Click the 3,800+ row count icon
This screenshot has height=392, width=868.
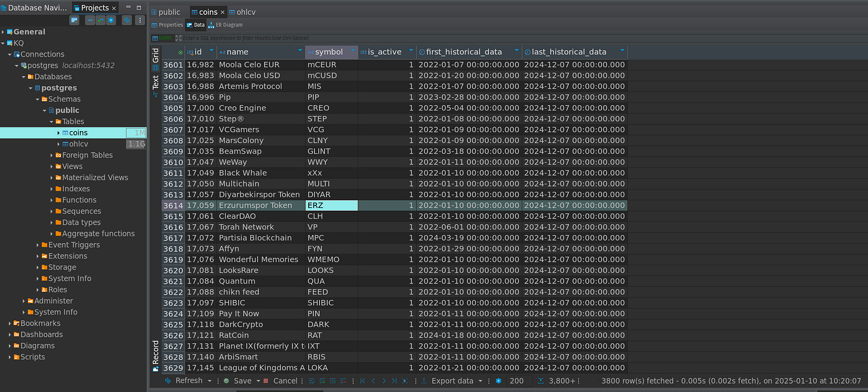click(x=541, y=381)
